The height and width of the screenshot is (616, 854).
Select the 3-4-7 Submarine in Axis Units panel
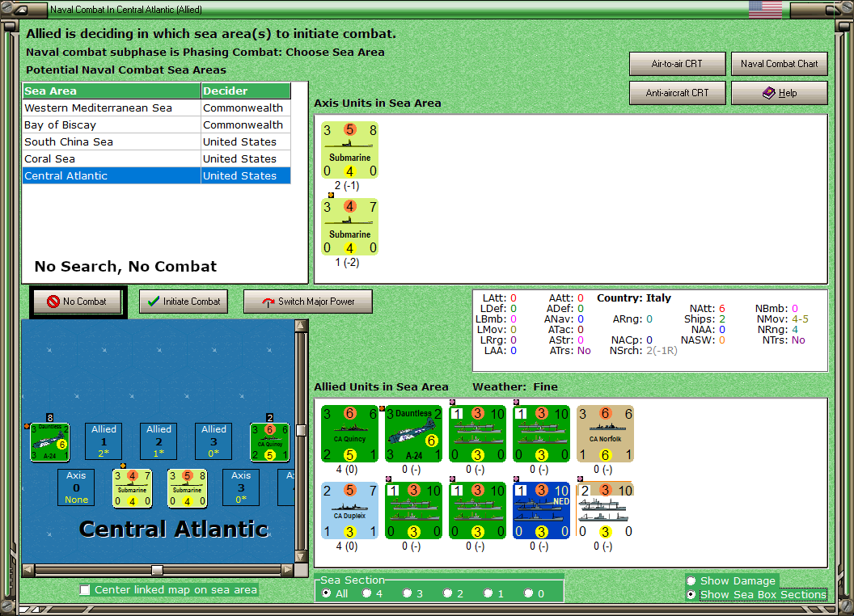pos(349,227)
